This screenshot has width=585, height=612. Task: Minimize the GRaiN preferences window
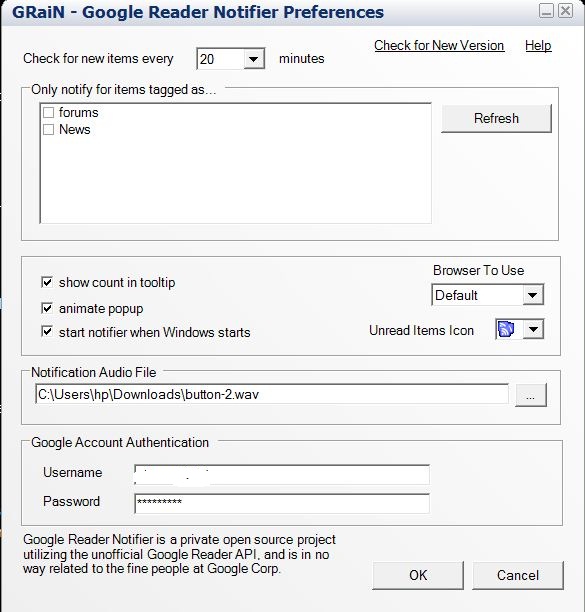[546, 11]
